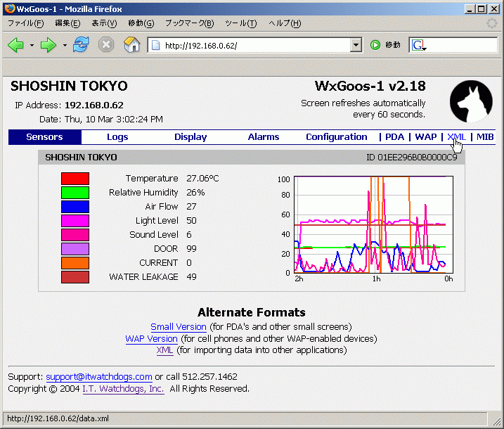
Task: Click the URL address input field
Action: point(256,45)
